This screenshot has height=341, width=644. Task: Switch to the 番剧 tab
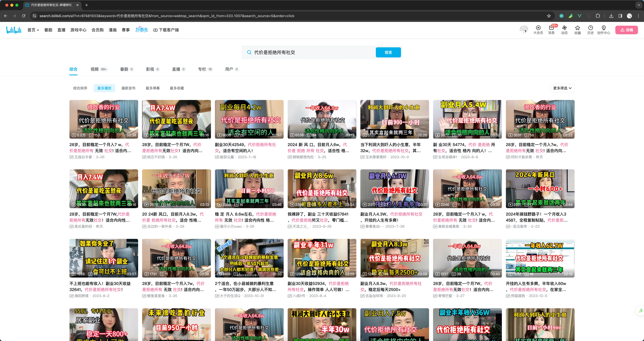tap(127, 69)
